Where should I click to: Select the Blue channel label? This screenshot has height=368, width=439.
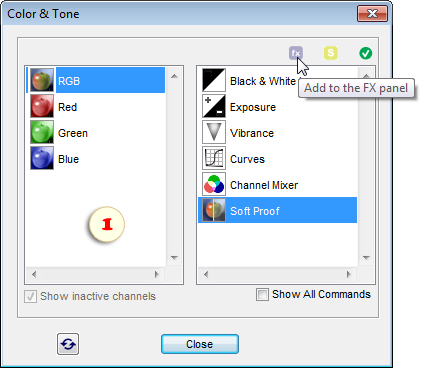(69, 159)
